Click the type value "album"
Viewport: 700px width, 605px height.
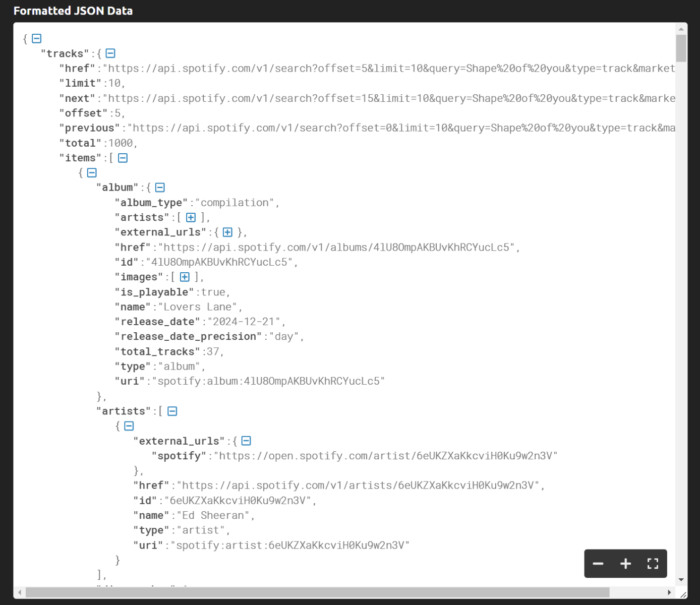pyautogui.click(x=179, y=367)
